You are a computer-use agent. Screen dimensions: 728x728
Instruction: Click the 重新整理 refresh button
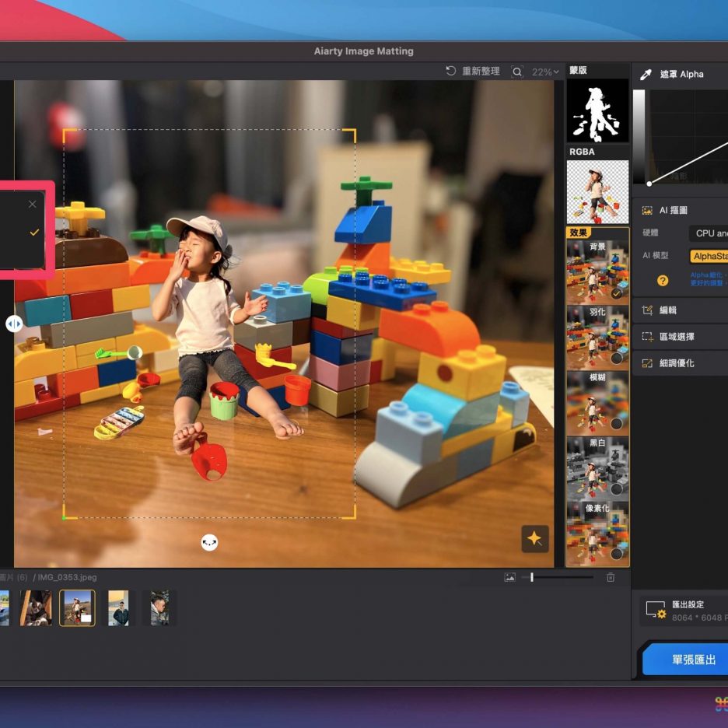point(473,72)
